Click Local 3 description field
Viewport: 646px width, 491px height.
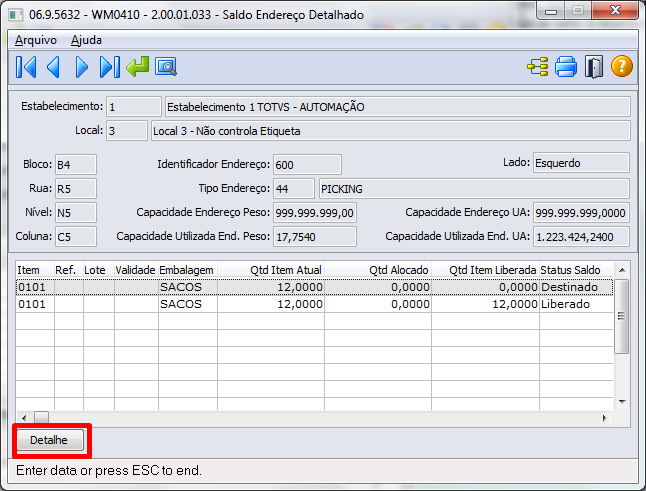391,131
